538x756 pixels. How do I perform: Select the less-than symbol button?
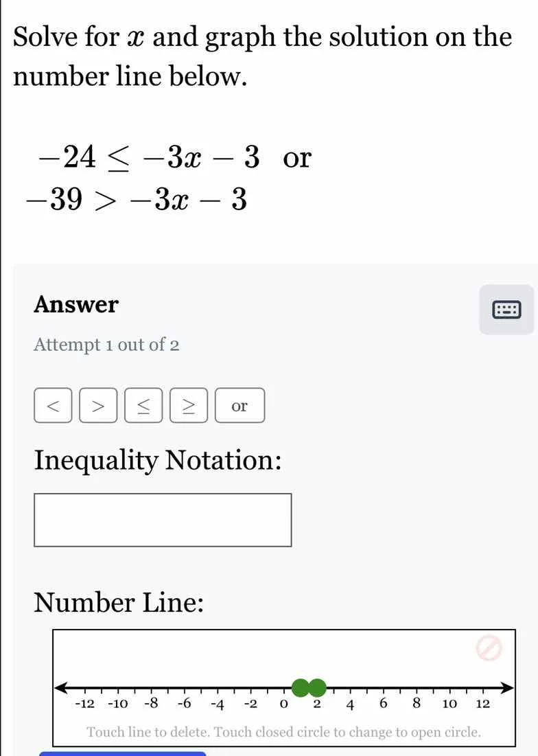[x=53, y=406]
